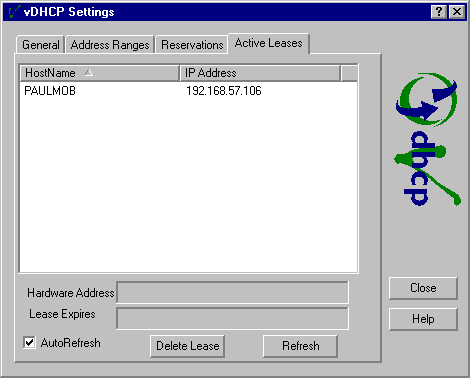Screen dimensions: 470x378
Task: Click the empty column header after IP Address
Action: pyautogui.click(x=350, y=73)
